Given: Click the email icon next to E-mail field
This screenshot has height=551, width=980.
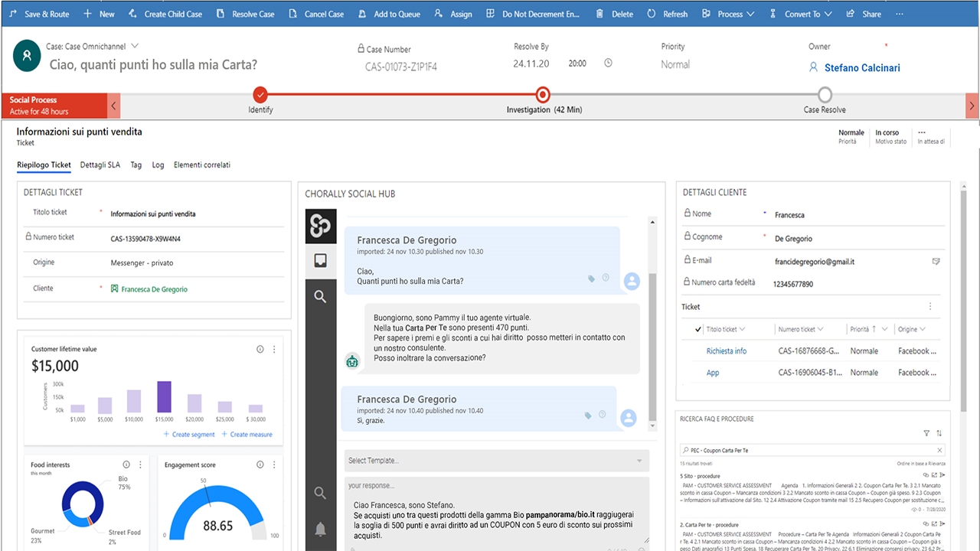Looking at the screenshot, I should pyautogui.click(x=936, y=261).
